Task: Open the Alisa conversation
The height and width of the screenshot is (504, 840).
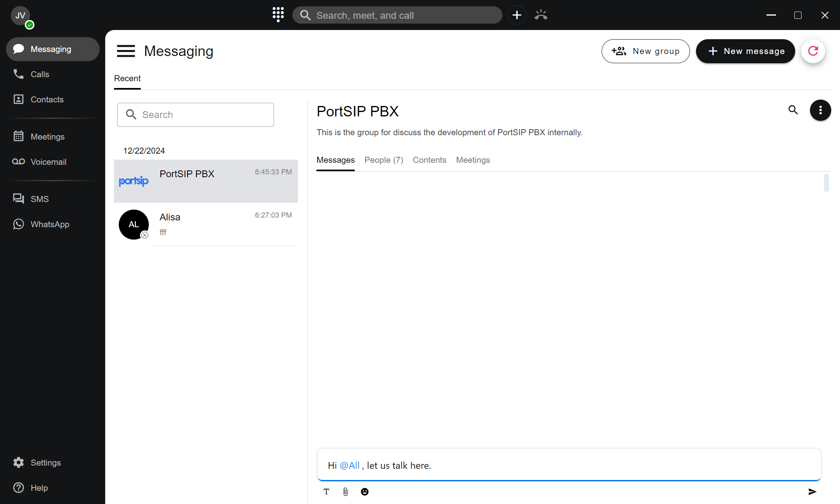Action: click(206, 224)
